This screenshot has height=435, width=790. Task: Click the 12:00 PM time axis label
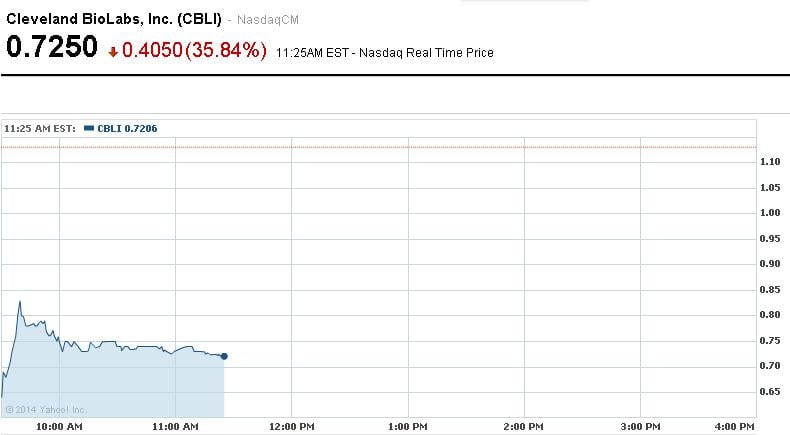pos(292,427)
